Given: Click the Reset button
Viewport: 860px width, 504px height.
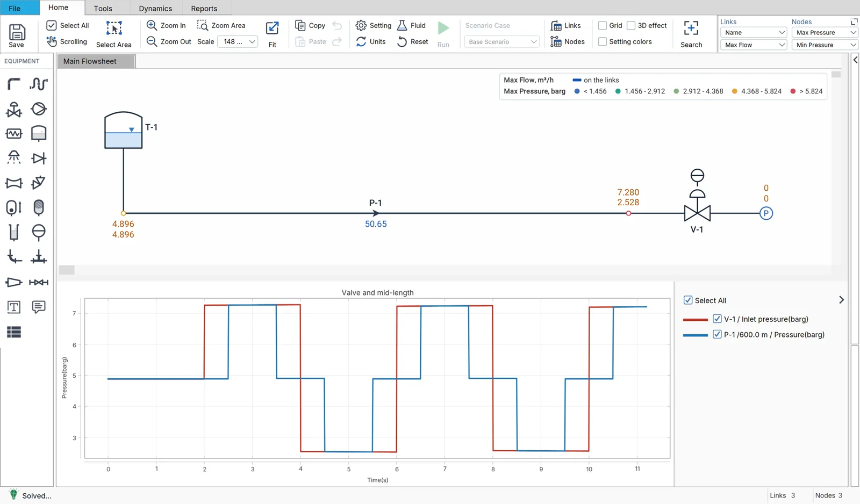Looking at the screenshot, I should click(x=412, y=41).
